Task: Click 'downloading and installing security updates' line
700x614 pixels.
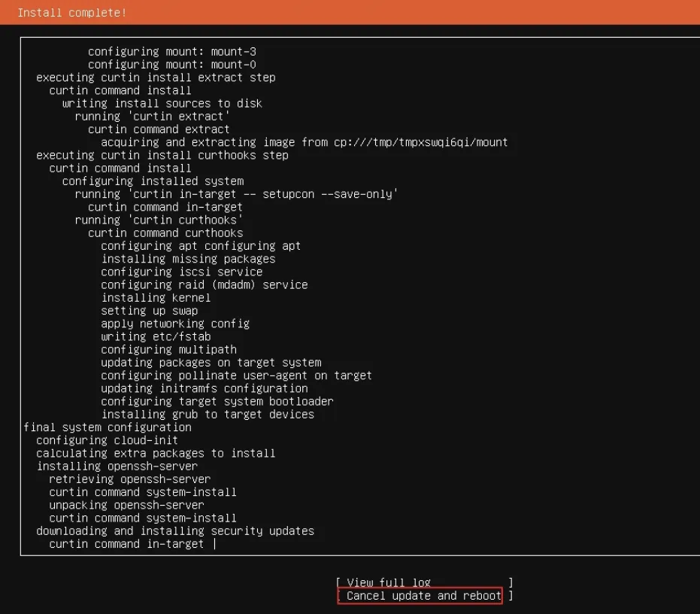Action: (x=175, y=531)
